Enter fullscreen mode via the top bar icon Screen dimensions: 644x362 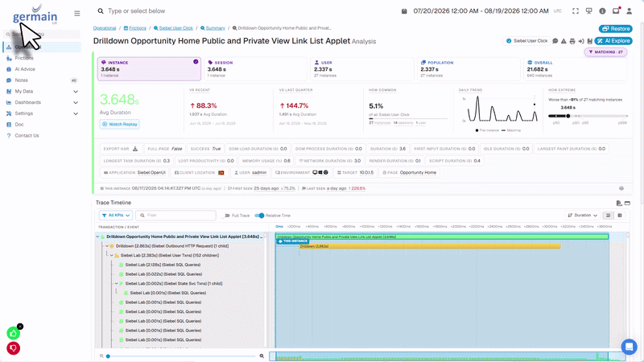click(x=576, y=11)
